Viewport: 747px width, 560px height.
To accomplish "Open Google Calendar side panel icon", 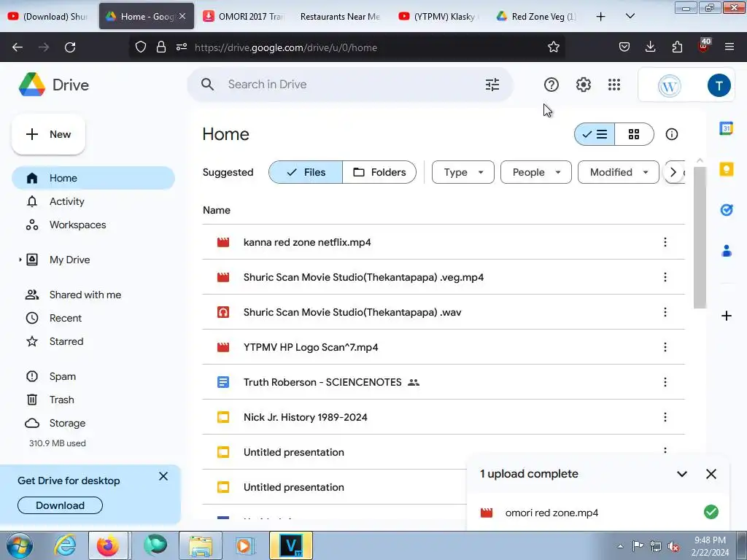I will (726, 128).
